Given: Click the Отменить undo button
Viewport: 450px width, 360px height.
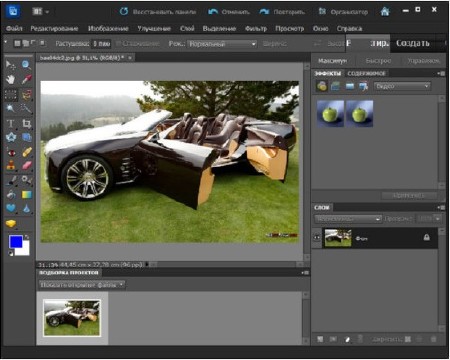Looking at the screenshot, I should pyautogui.click(x=229, y=12).
